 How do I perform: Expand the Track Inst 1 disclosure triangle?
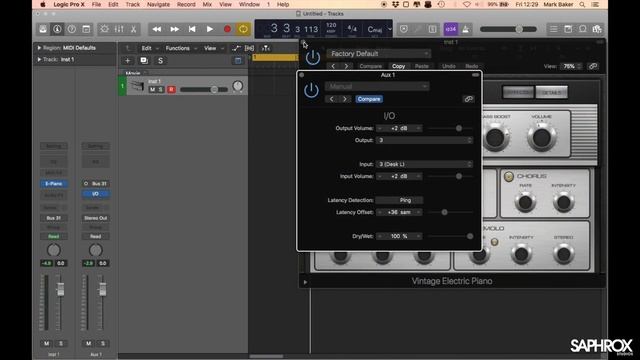39,59
